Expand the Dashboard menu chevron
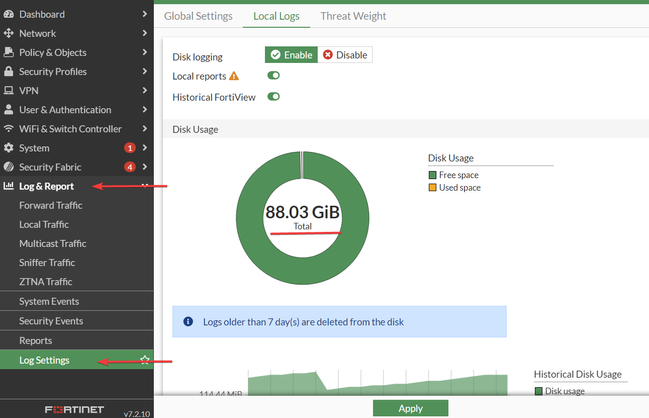Viewport: 649px width, 418px height. pyautogui.click(x=144, y=14)
